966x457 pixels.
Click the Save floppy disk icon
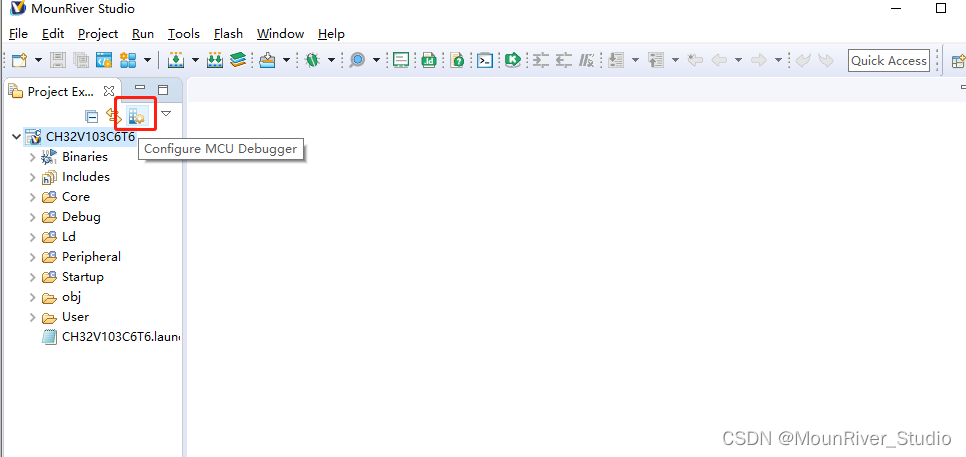(58, 60)
